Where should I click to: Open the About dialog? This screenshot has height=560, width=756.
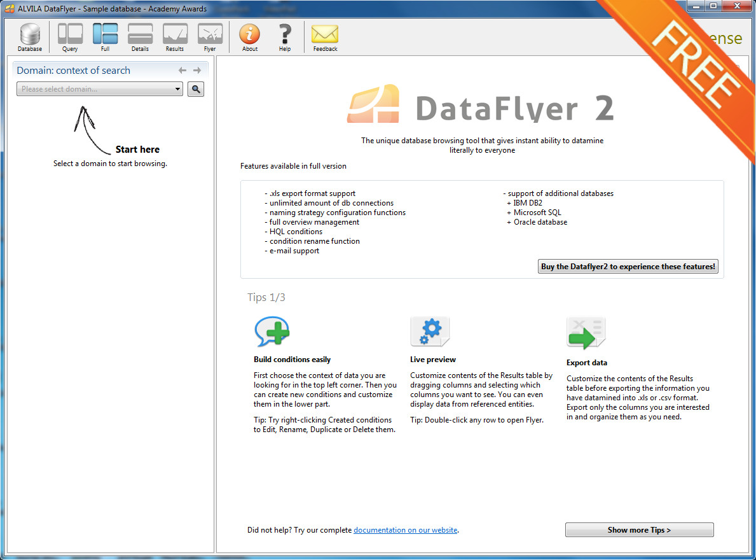[x=250, y=37]
